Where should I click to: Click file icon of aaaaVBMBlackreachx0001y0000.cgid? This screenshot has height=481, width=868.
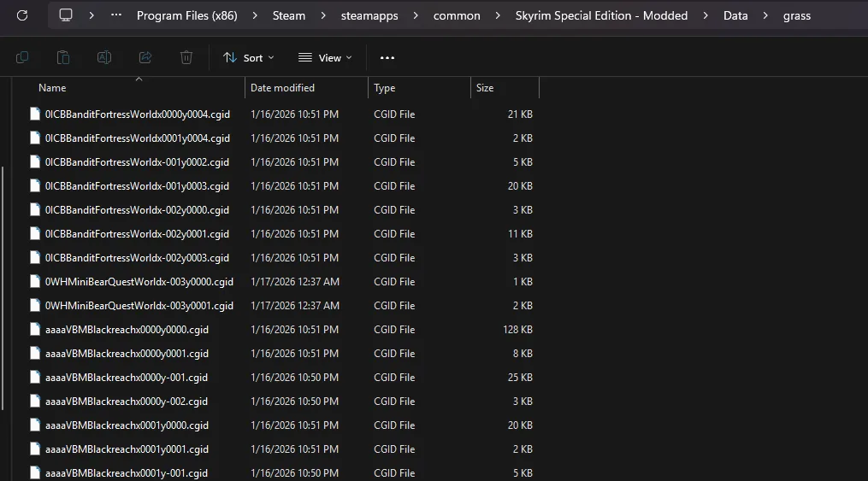(x=35, y=425)
